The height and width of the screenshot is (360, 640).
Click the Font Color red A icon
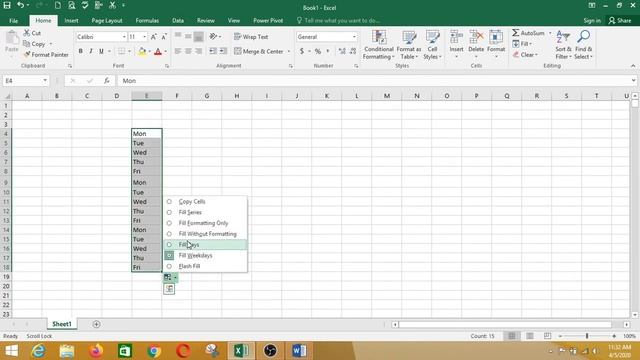coord(158,51)
